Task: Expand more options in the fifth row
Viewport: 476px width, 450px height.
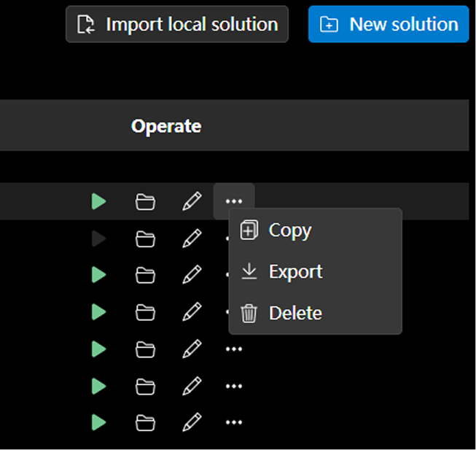Action: click(x=234, y=349)
